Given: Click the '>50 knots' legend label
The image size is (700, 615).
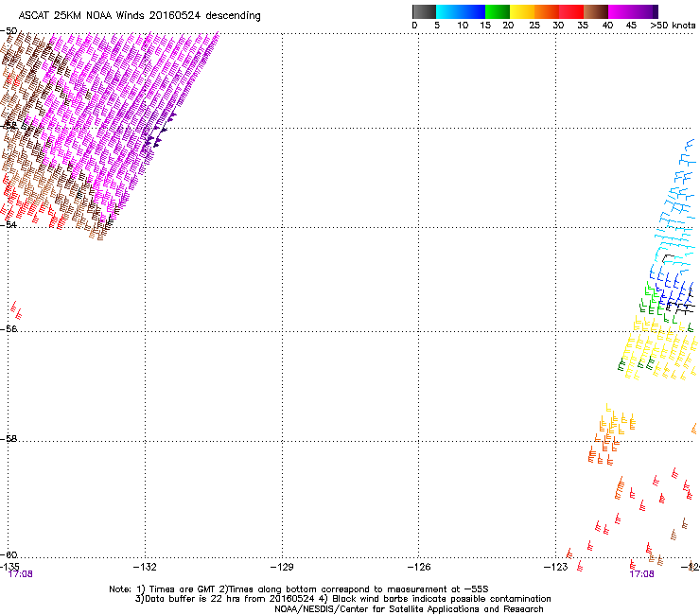Looking at the screenshot, I should click(673, 26).
